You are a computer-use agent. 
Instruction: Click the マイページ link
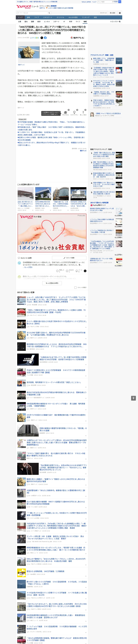(x=103, y=13)
